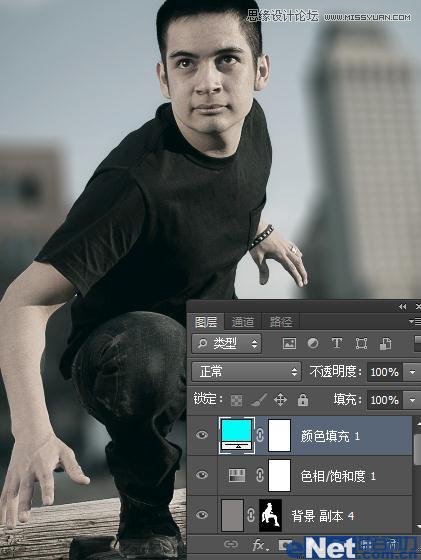Screen dimensions: 421x560
Task: Toggle mask link on 颜色填充 1
Action: [260, 435]
